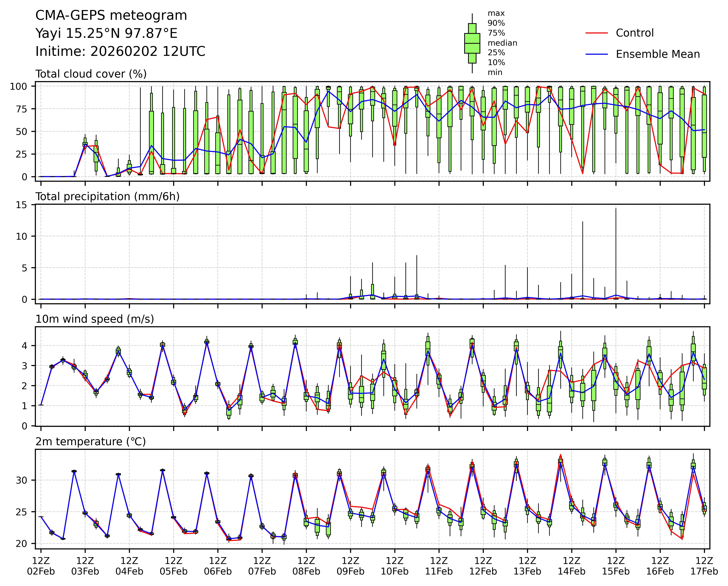Click the 'Yayi 15.25°N 97.87°E' location text
Image resolution: width=728 pixels, height=586 pixels.
[x=106, y=33]
